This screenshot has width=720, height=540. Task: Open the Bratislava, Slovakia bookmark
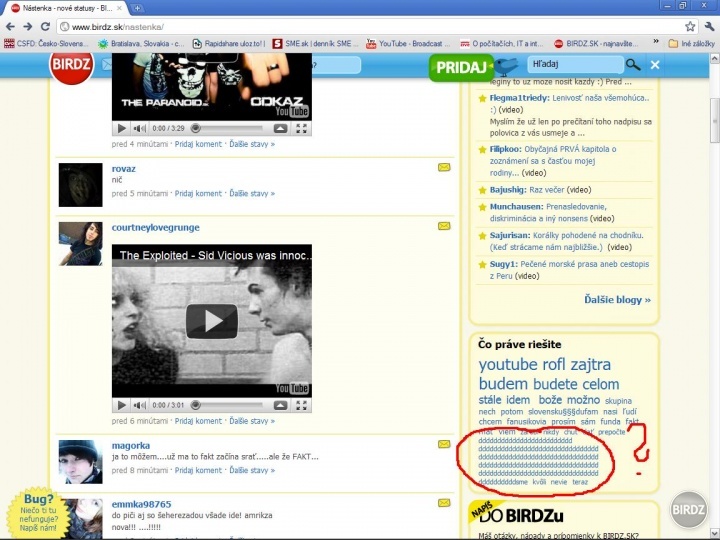(141, 44)
